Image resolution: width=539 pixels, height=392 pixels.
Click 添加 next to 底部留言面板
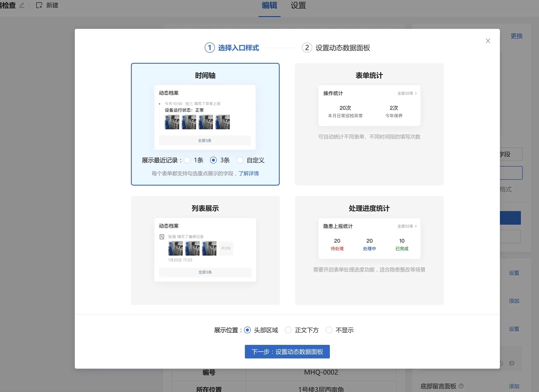click(x=514, y=386)
